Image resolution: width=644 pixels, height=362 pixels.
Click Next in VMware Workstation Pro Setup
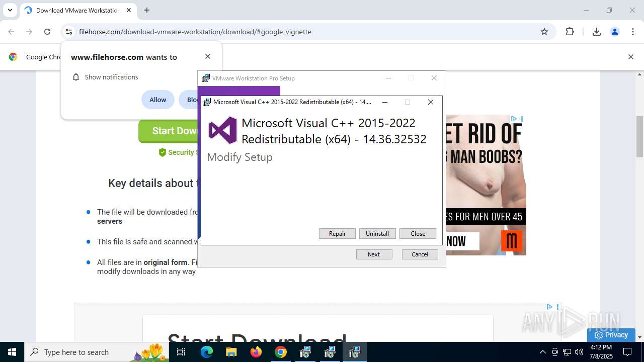click(374, 254)
